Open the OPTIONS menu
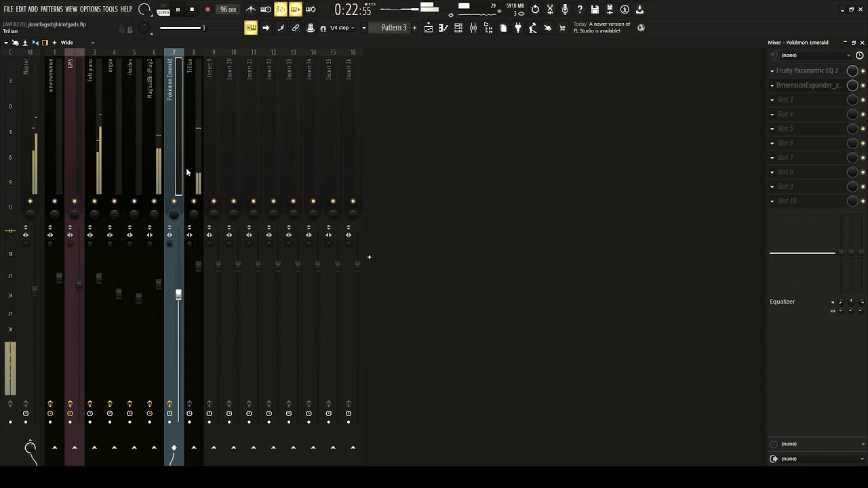This screenshot has width=868, height=488. click(x=90, y=9)
